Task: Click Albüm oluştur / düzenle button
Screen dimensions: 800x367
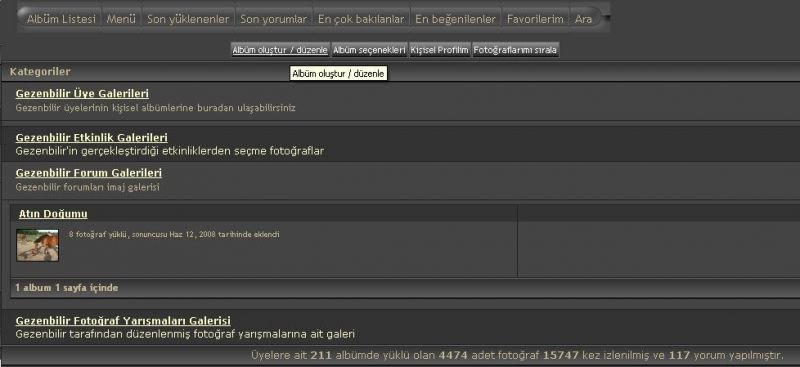Action: pyautogui.click(x=280, y=50)
